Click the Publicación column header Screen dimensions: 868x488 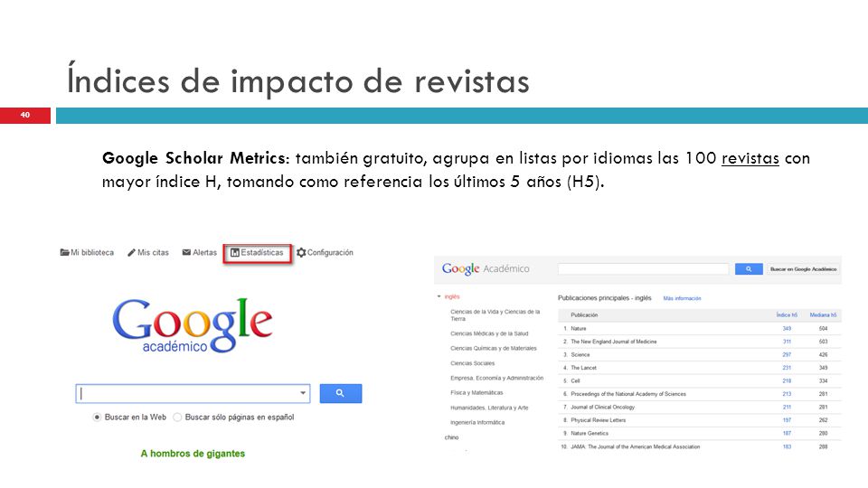click(584, 315)
